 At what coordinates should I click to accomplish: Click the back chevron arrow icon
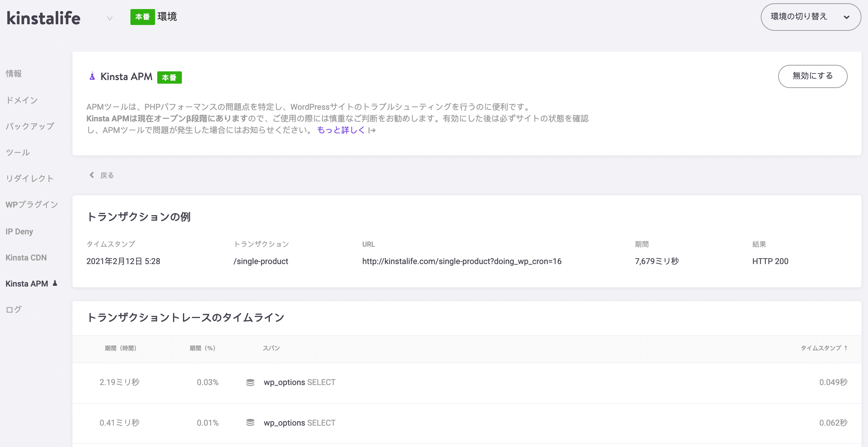pos(92,175)
